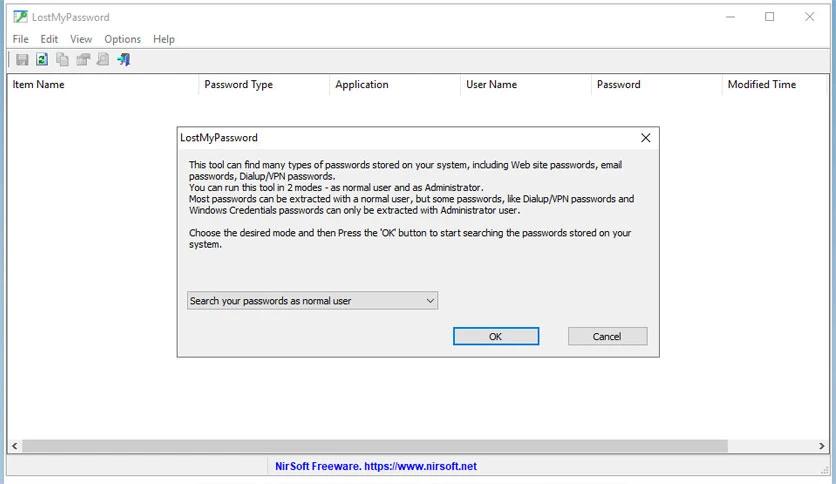Click the green Refresh toolbar icon

pyautogui.click(x=42, y=60)
